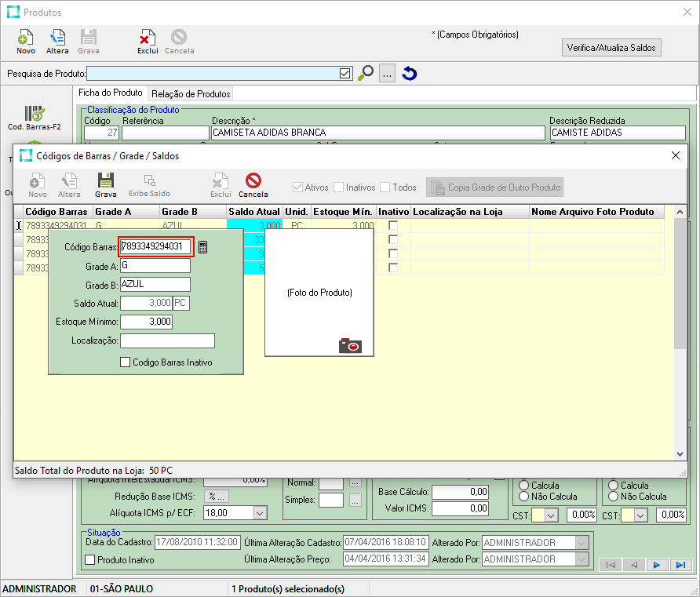
Task: Click the camera icon in photo box
Action: pos(350,345)
